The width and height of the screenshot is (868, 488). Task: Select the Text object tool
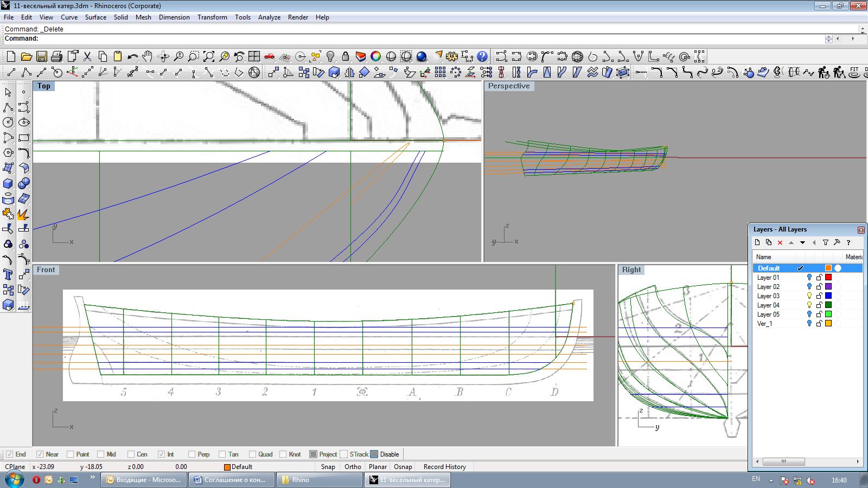pyautogui.click(x=8, y=275)
